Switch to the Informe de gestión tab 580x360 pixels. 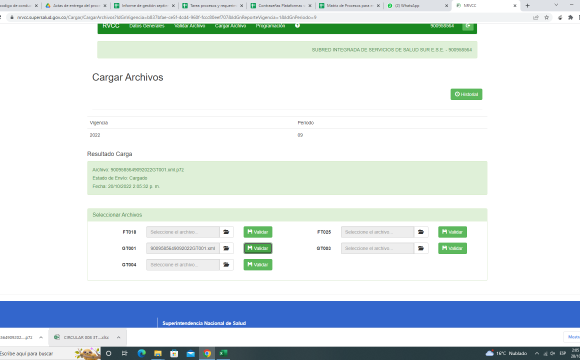[144, 6]
